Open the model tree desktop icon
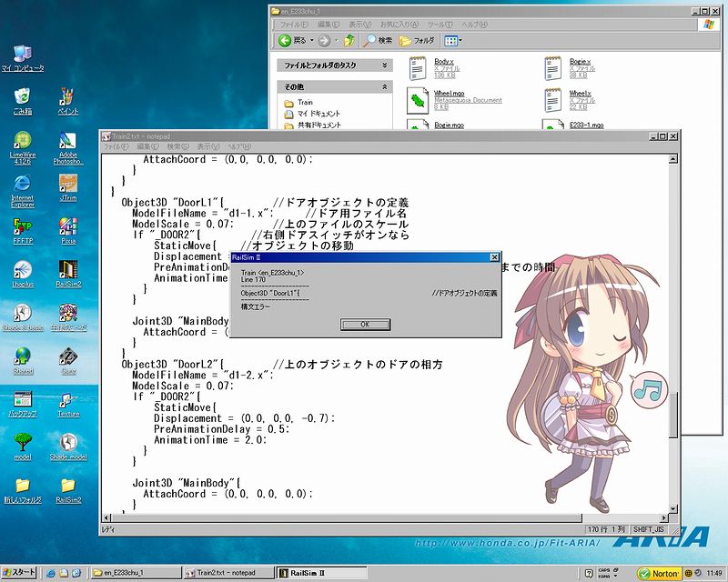728x582 pixels. tap(22, 447)
